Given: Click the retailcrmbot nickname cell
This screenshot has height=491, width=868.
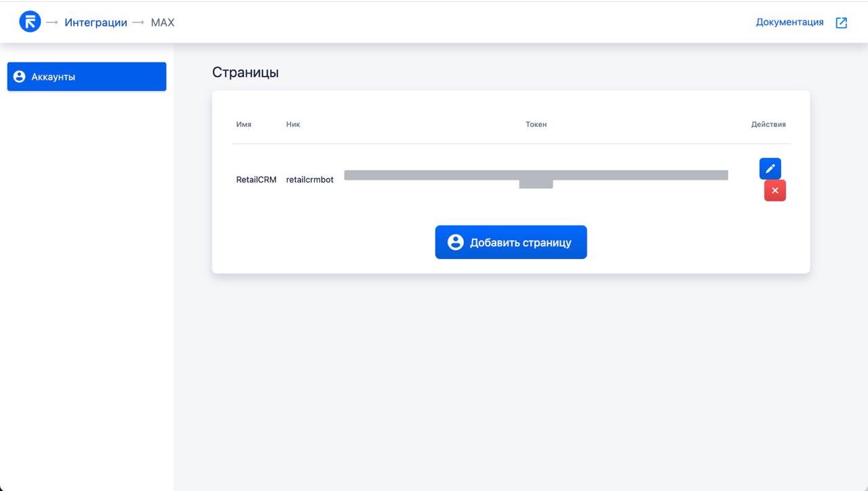Looking at the screenshot, I should coord(310,180).
